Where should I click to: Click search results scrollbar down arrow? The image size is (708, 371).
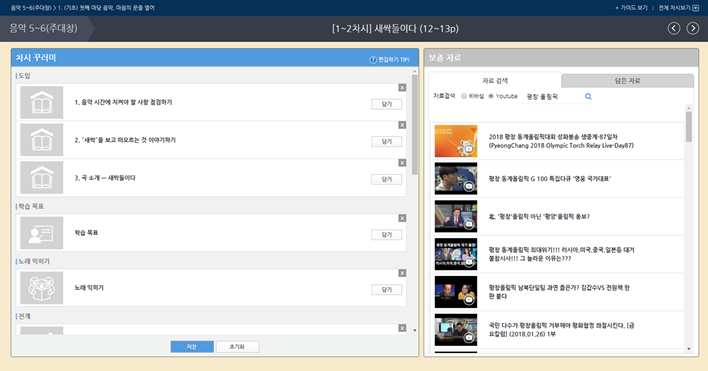[x=689, y=348]
